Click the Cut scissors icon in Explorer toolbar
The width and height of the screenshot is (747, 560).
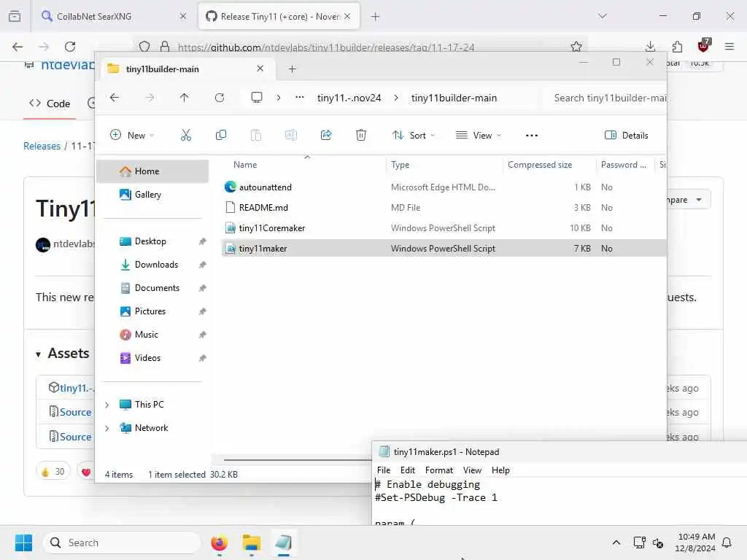tap(186, 135)
